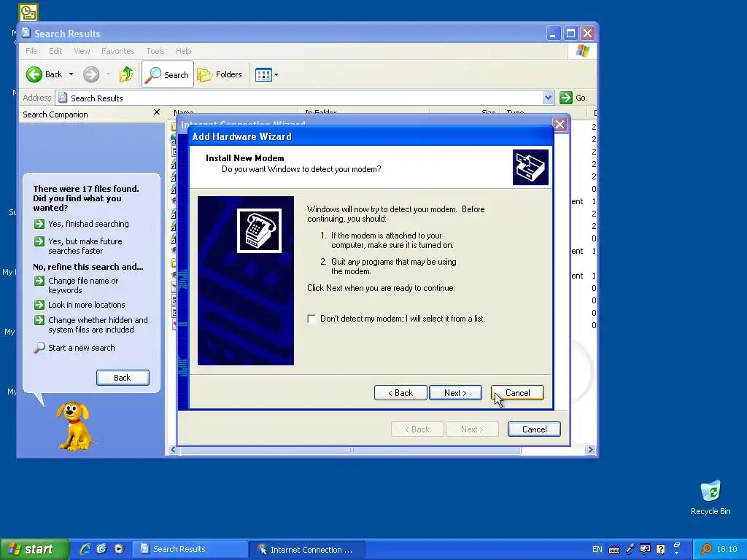This screenshot has width=747, height=560.
Task: Click green Back arrow in Search Results toolbar
Action: click(x=34, y=74)
